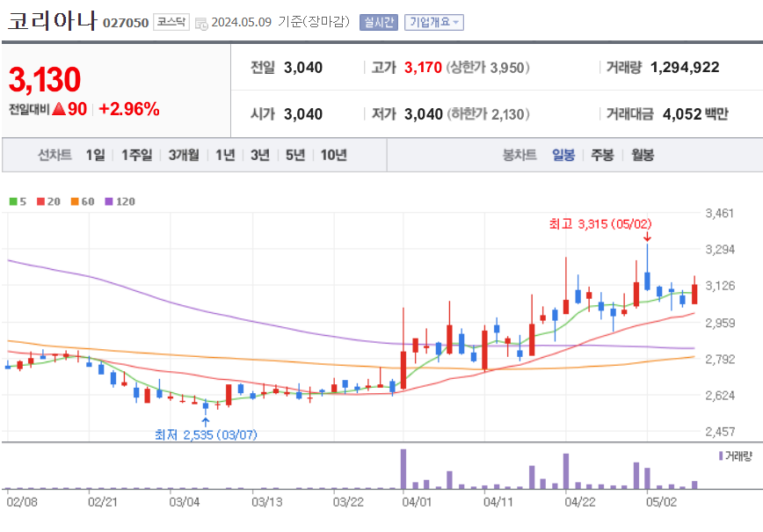Select the 1주일 line chart tab

(137, 156)
